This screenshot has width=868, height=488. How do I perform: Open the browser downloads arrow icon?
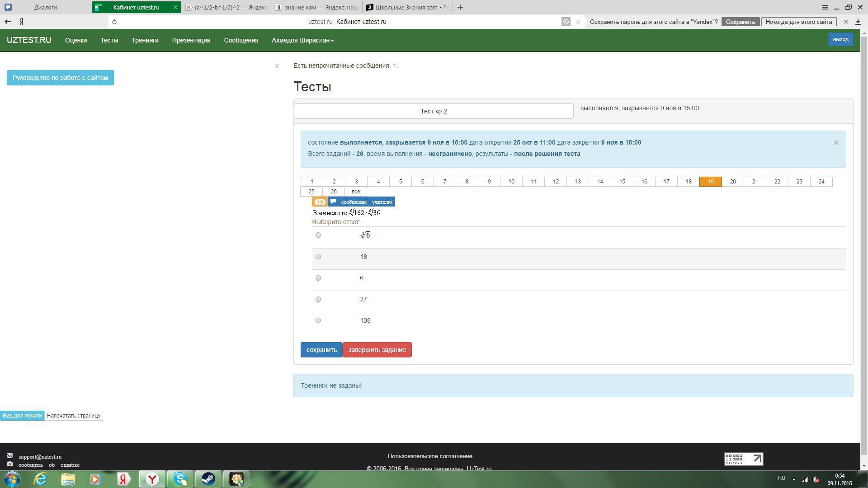[858, 22]
